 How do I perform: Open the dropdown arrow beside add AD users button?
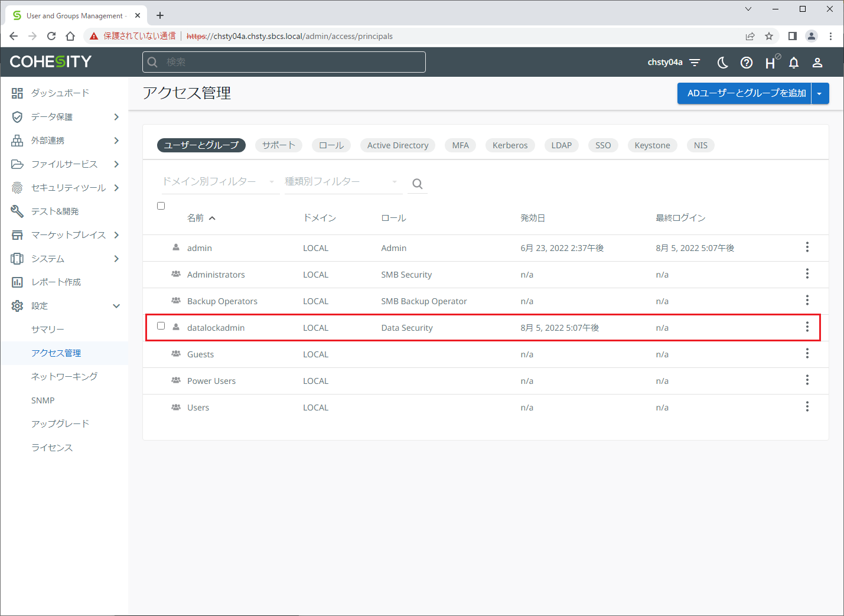point(820,93)
